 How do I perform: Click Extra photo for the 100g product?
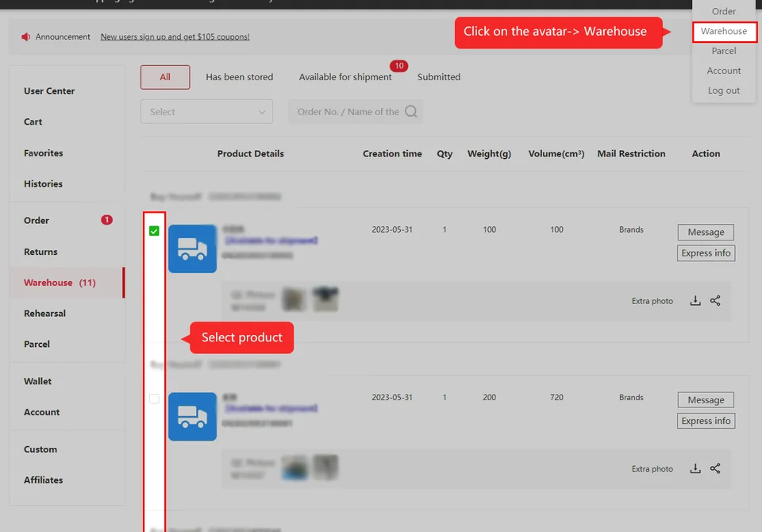tap(652, 301)
